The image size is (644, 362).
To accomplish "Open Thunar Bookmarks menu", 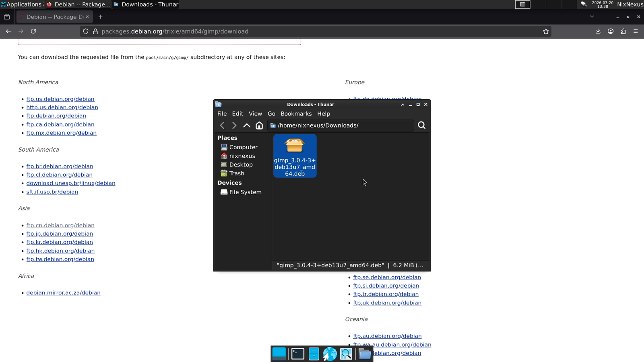I will point(296,114).
